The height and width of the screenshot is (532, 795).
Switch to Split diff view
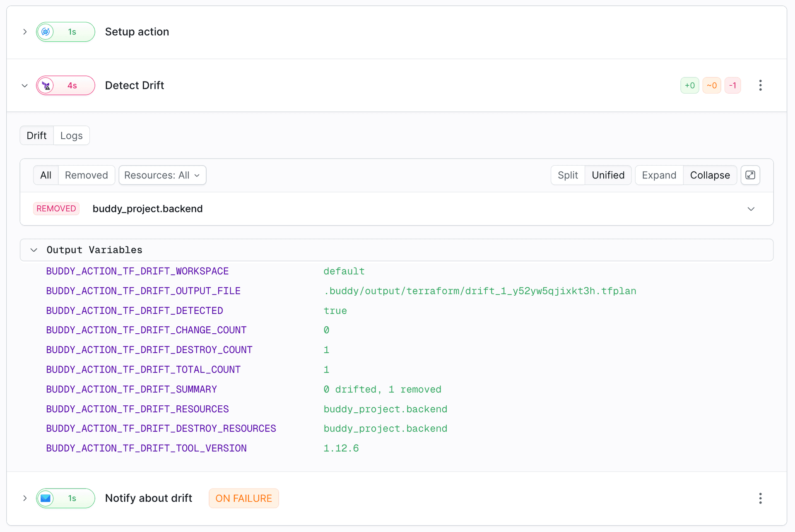click(568, 175)
